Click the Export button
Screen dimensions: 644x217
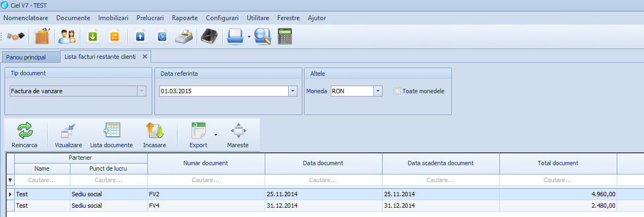pyautogui.click(x=198, y=135)
